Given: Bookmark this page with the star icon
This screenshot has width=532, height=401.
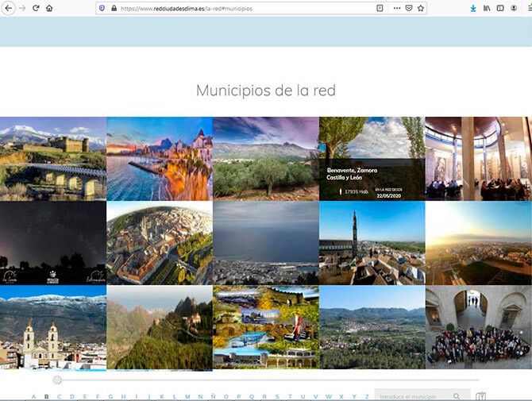Looking at the screenshot, I should 421,8.
